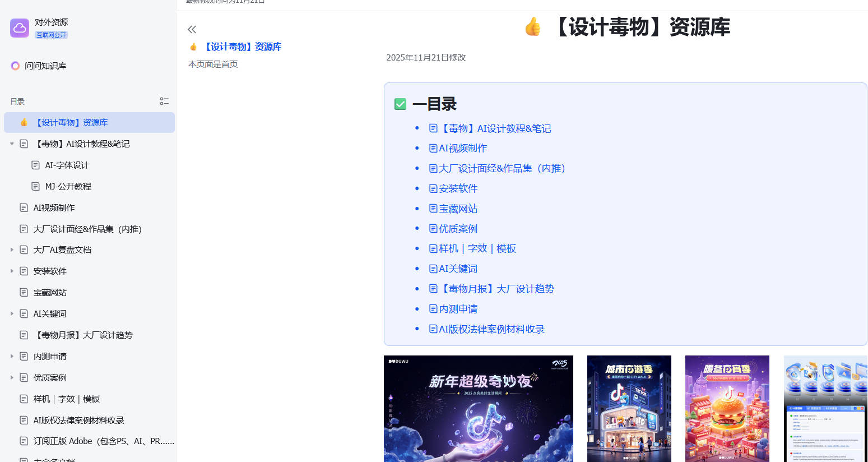Click the thumbs-up icon beside page title
Screen dimensions: 868x462
pyautogui.click(x=533, y=26)
